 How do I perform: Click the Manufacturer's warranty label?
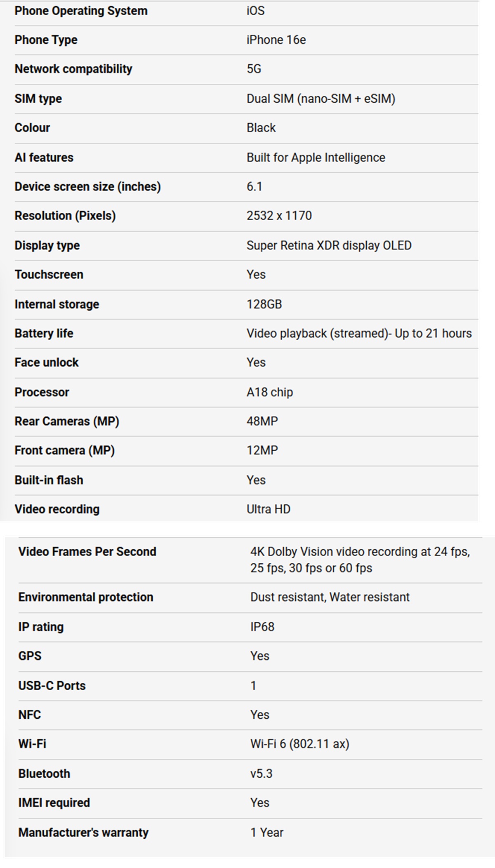click(83, 832)
